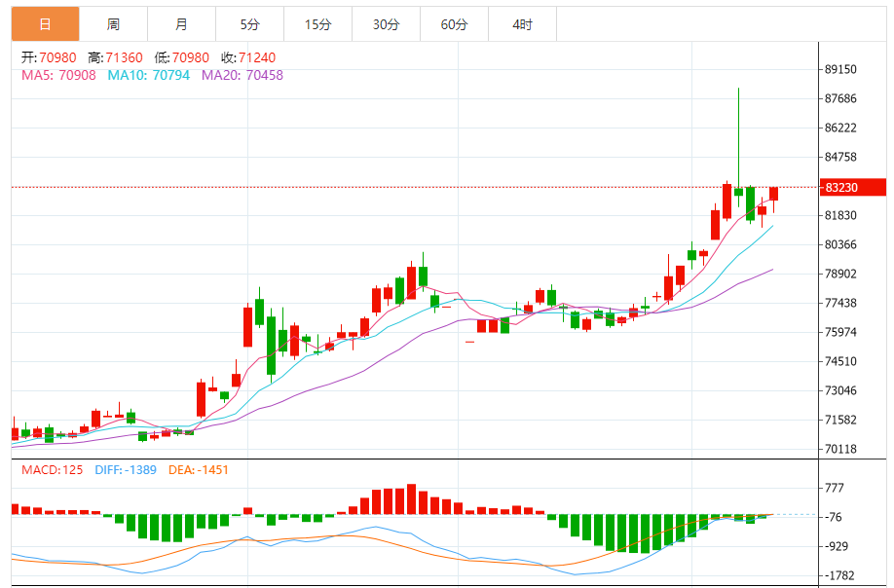Select the 日 daily chart tab
894x588 pixels.
point(45,24)
